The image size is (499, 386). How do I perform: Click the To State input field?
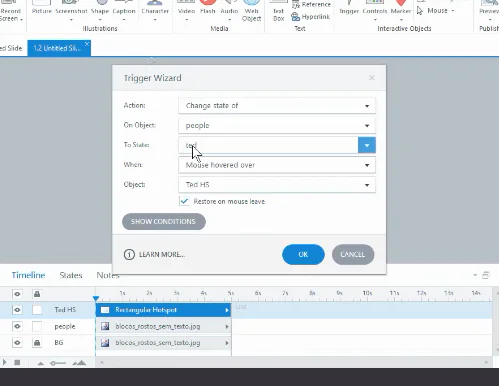(x=268, y=145)
